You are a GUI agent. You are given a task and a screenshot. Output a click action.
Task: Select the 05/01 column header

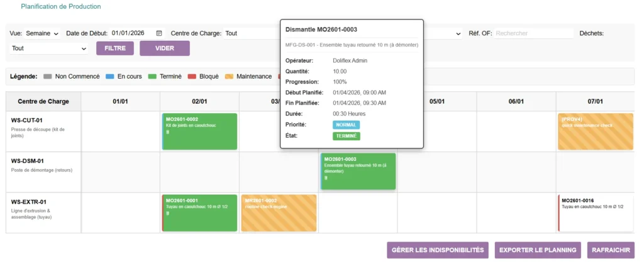pos(437,101)
